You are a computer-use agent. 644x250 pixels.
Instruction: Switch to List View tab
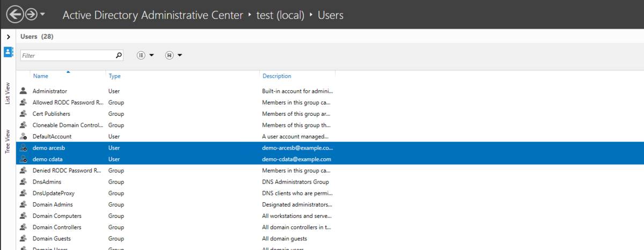point(8,93)
